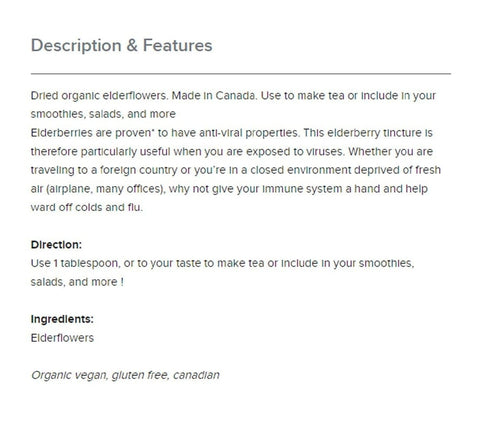Click the words Dried organic elderflowers

(99, 96)
